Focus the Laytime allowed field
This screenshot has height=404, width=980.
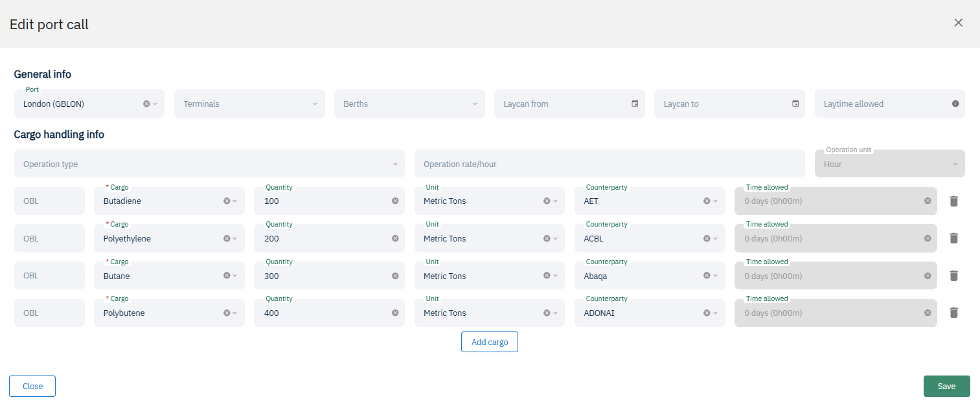point(889,104)
